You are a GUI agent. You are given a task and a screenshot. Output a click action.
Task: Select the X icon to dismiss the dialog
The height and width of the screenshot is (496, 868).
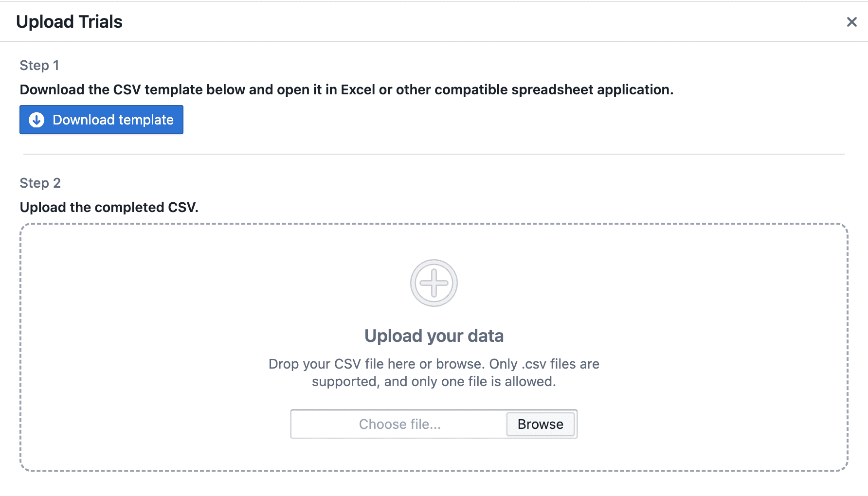[x=852, y=21]
